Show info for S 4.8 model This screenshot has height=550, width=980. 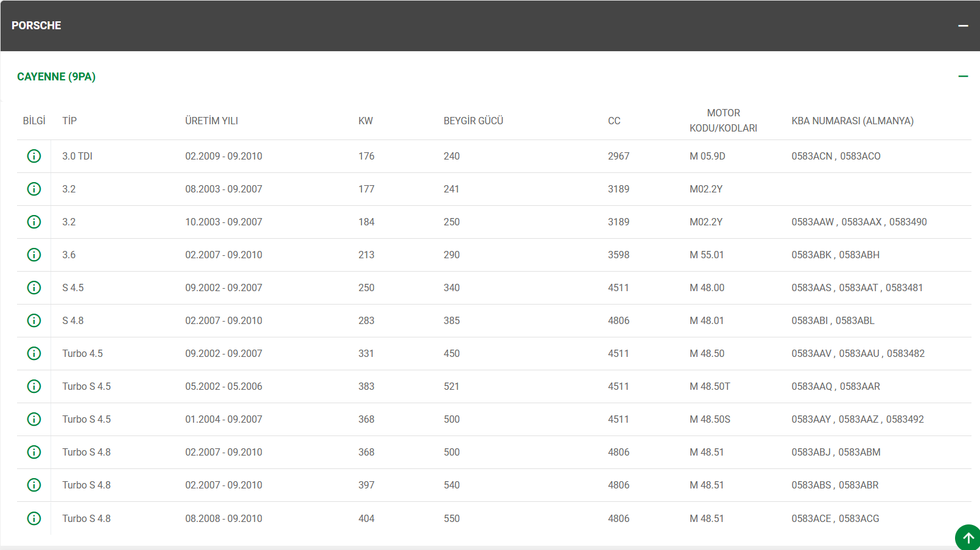pos(34,321)
